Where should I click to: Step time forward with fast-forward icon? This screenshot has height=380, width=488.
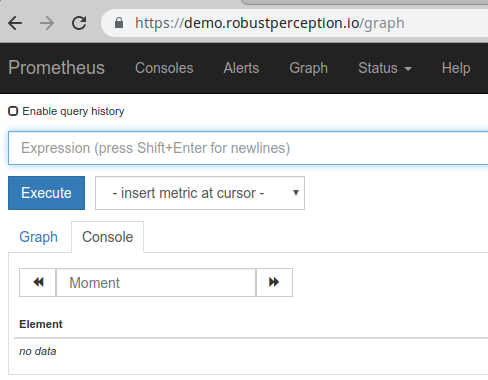[274, 282]
